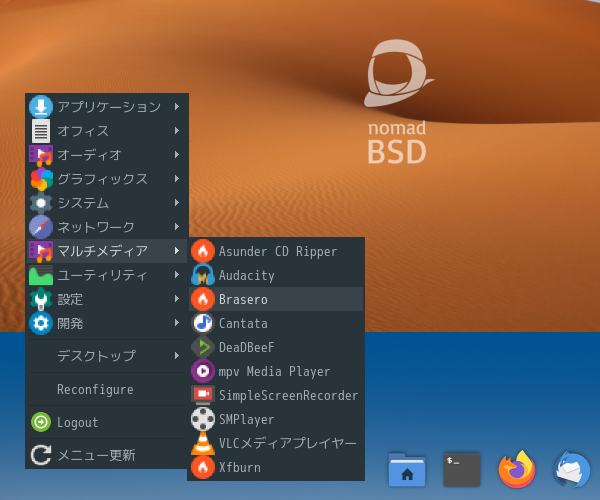Viewport: 600px width, 500px height.
Task: Click the マルチメディア category icon
Action: pyautogui.click(x=41, y=251)
